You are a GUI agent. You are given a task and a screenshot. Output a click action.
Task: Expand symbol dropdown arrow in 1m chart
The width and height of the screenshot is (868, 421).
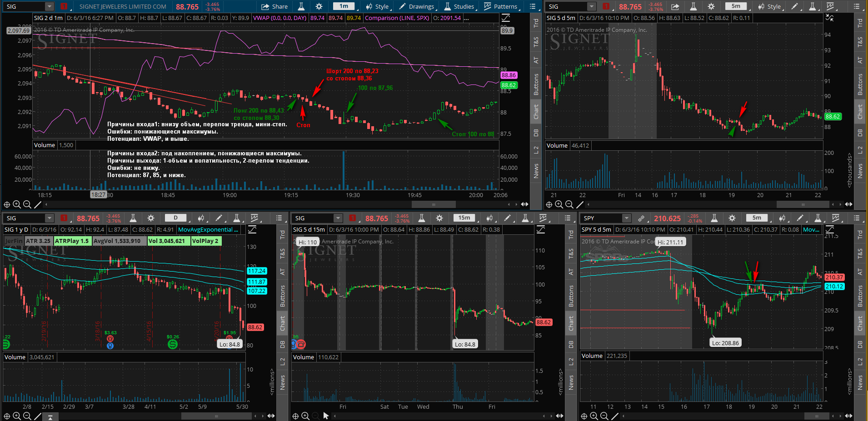pyautogui.click(x=49, y=6)
